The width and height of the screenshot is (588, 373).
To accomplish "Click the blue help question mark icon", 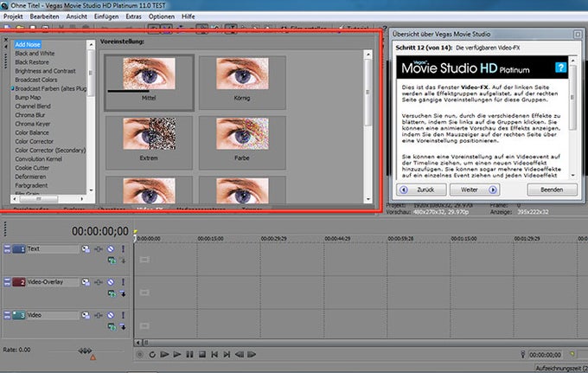I will point(560,68).
